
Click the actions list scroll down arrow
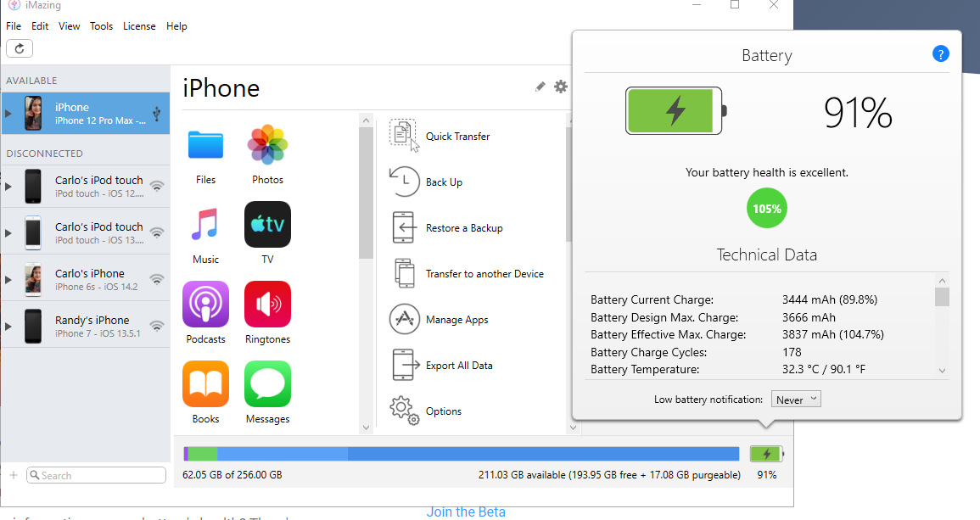point(573,428)
